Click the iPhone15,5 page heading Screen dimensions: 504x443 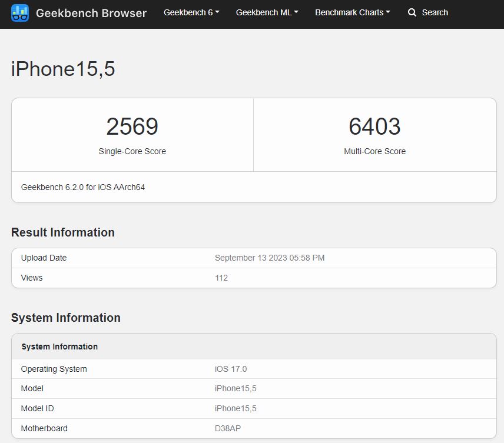pyautogui.click(x=63, y=69)
